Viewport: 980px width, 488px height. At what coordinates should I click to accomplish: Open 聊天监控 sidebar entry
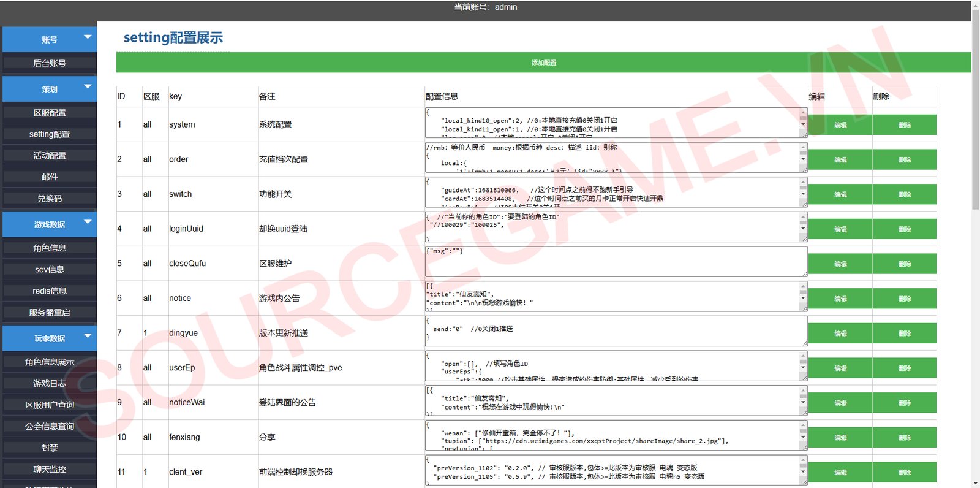(x=50, y=470)
